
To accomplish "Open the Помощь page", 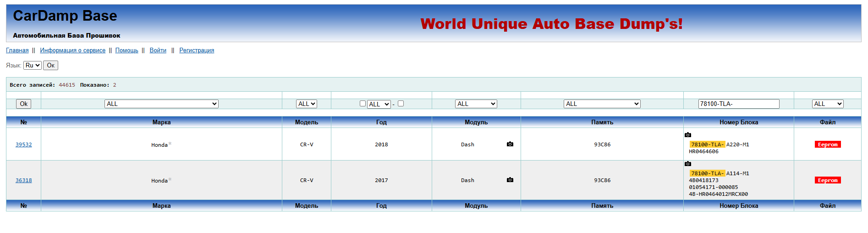I will (126, 50).
